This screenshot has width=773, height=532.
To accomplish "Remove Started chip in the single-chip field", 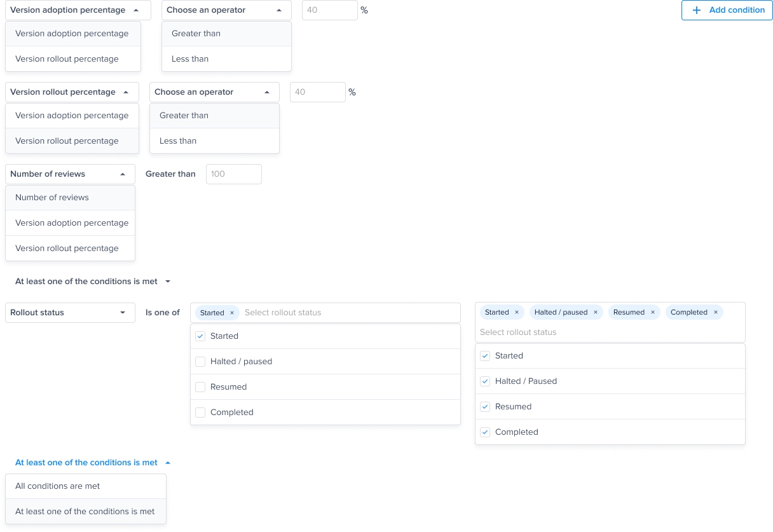I will [232, 313].
